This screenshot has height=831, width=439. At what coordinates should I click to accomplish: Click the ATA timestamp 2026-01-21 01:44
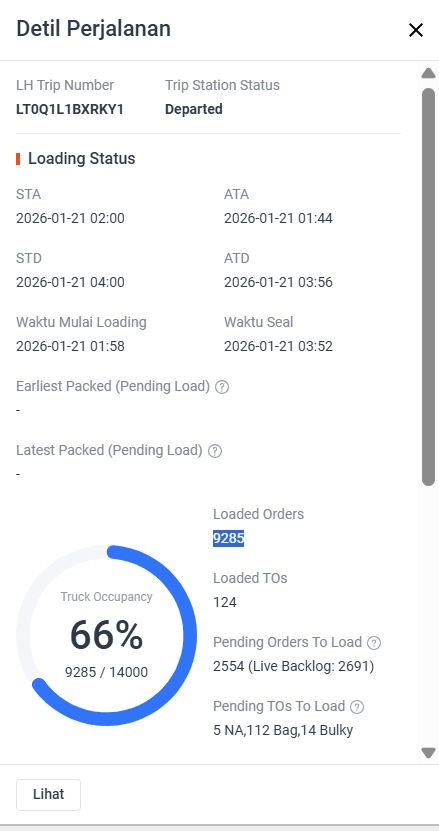coord(278,218)
